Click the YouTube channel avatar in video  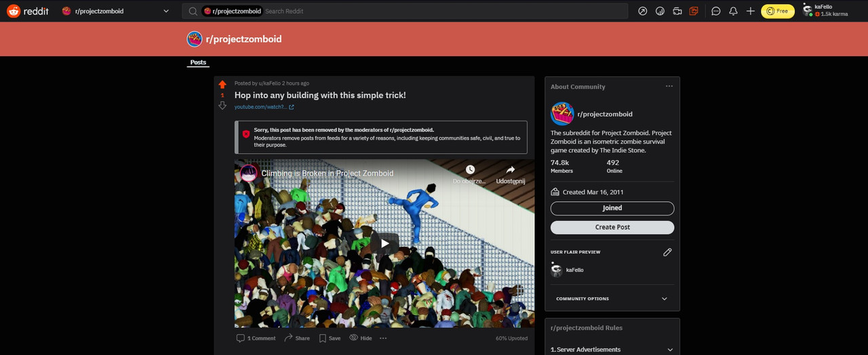249,173
